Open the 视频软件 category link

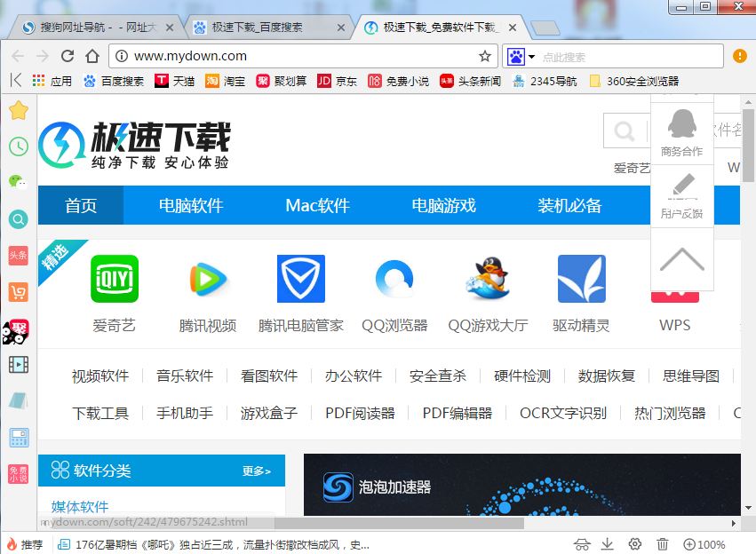(x=100, y=376)
